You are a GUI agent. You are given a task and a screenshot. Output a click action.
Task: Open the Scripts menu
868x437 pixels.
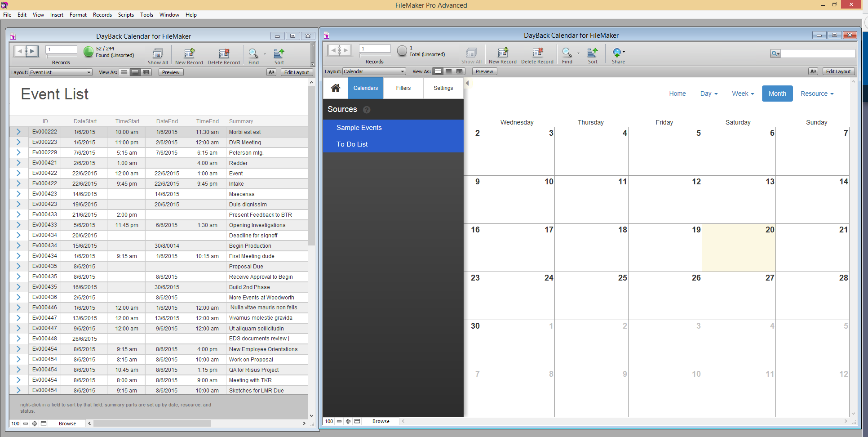126,15
